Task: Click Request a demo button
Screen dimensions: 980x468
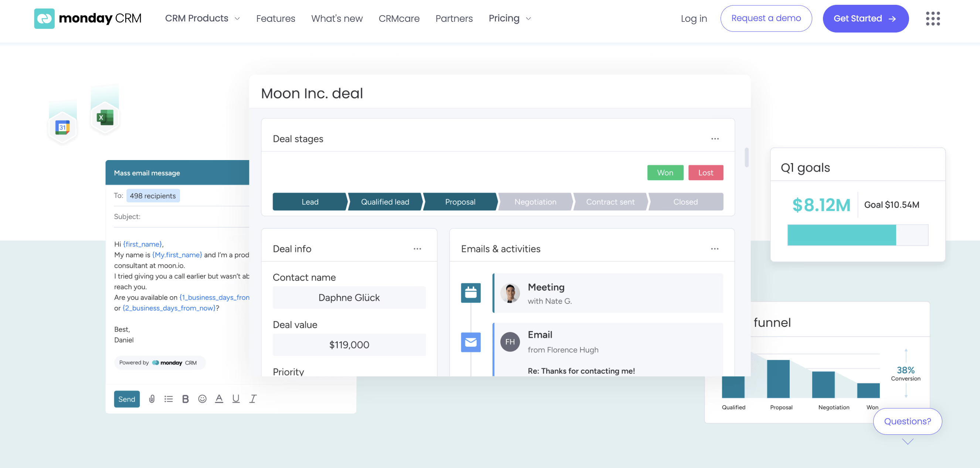Action: (x=766, y=18)
